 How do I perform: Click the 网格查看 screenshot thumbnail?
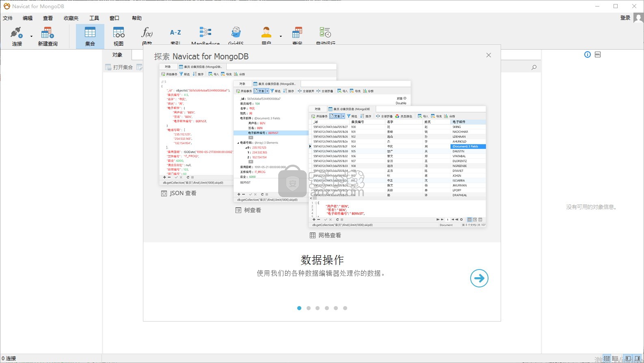(x=397, y=166)
